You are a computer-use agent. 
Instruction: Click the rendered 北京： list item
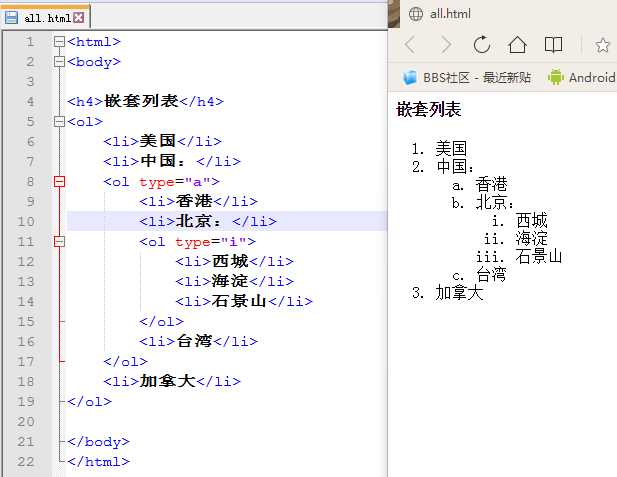tap(495, 202)
